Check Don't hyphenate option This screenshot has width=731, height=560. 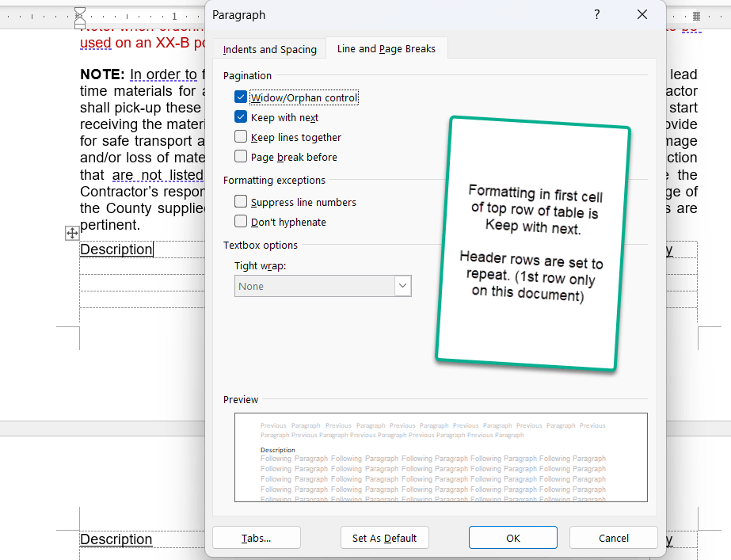(x=241, y=221)
